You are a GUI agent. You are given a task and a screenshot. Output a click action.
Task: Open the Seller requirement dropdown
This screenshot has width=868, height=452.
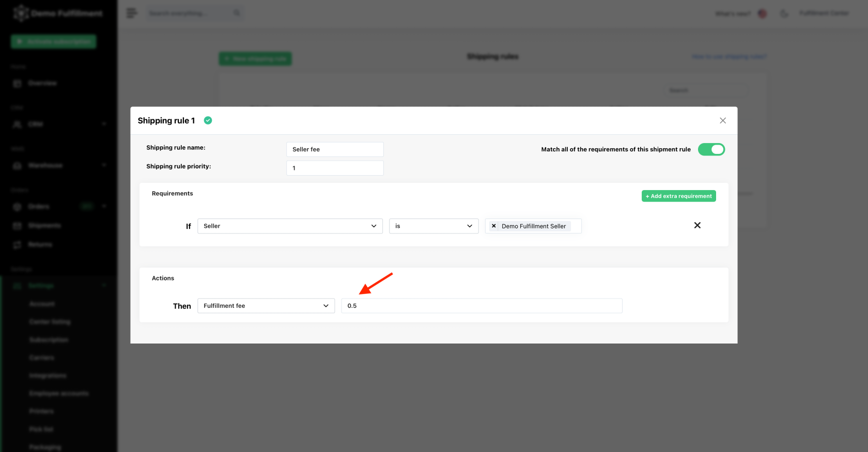290,226
